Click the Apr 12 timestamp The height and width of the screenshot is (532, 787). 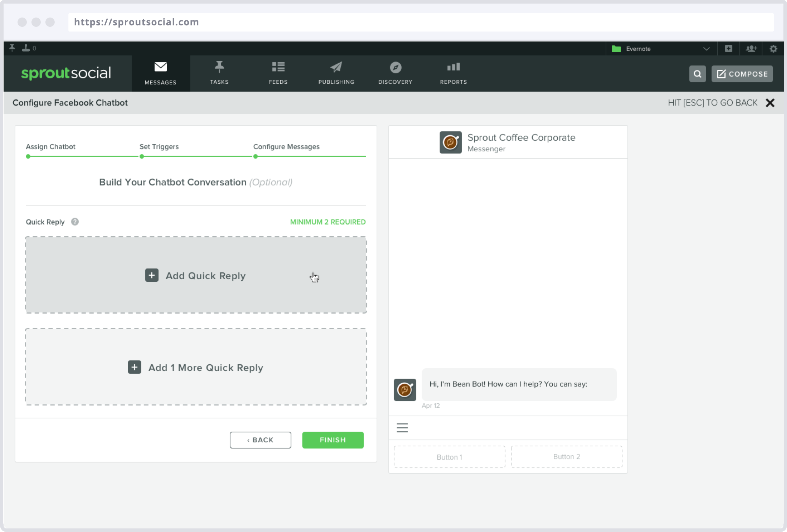431,406
